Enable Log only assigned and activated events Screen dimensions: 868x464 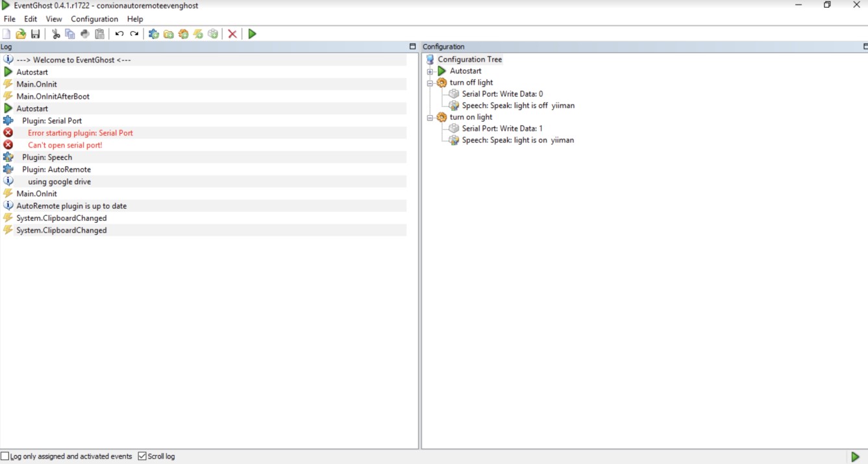click(x=5, y=456)
